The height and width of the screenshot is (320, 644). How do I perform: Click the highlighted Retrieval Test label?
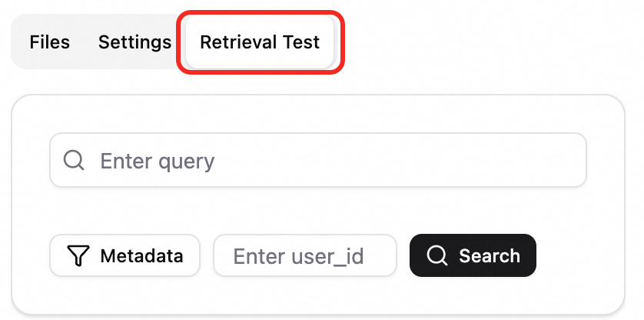260,42
